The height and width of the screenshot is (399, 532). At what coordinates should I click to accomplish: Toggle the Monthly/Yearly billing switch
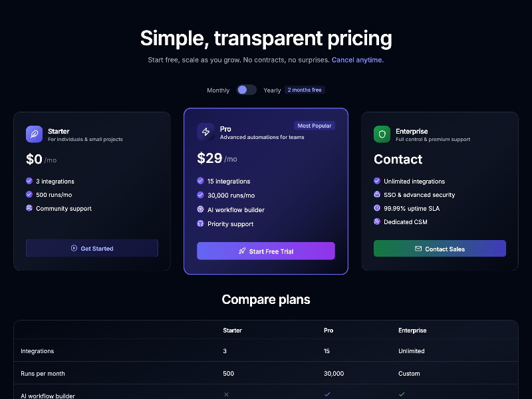246,90
